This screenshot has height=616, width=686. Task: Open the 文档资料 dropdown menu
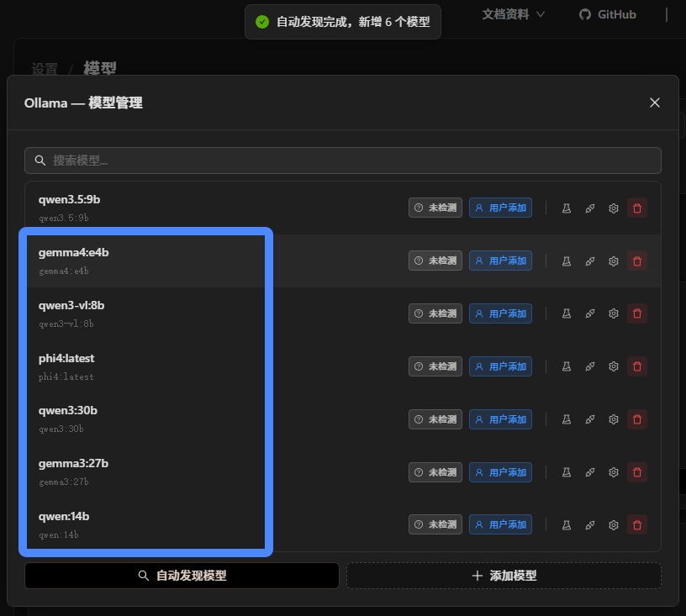[513, 14]
